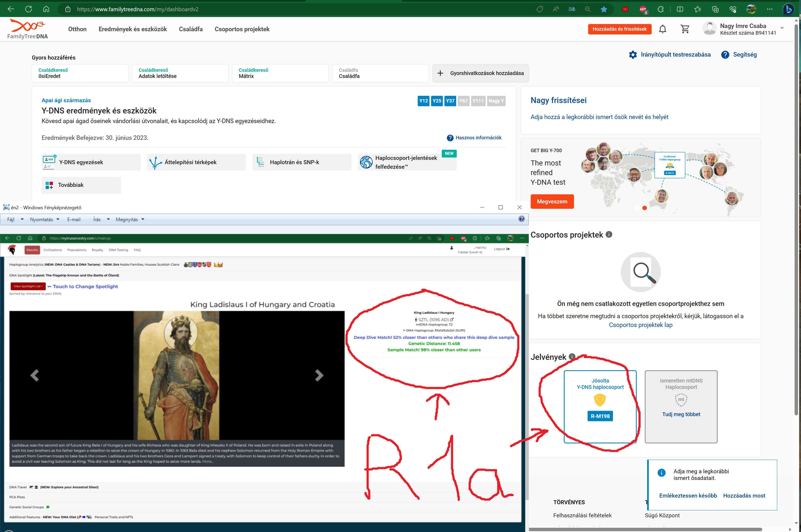Image resolution: width=801 pixels, height=532 pixels.
Task: Open Családkereső Adatok letöltése shortcut
Action: point(180,73)
